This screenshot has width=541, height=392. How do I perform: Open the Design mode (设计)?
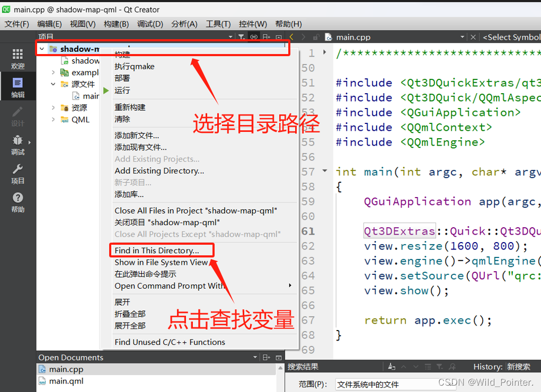click(17, 117)
